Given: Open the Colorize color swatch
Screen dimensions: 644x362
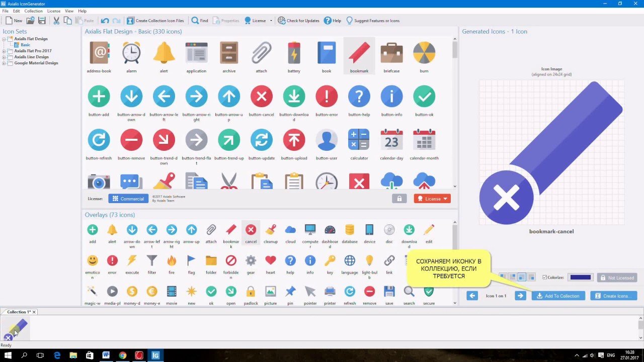Looking at the screenshot, I should click(x=580, y=278).
